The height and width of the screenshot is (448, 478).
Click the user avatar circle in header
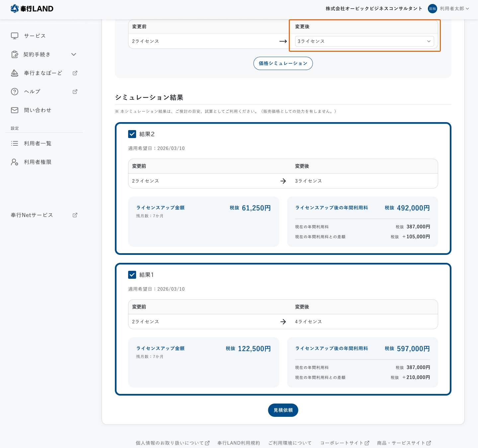[432, 9]
